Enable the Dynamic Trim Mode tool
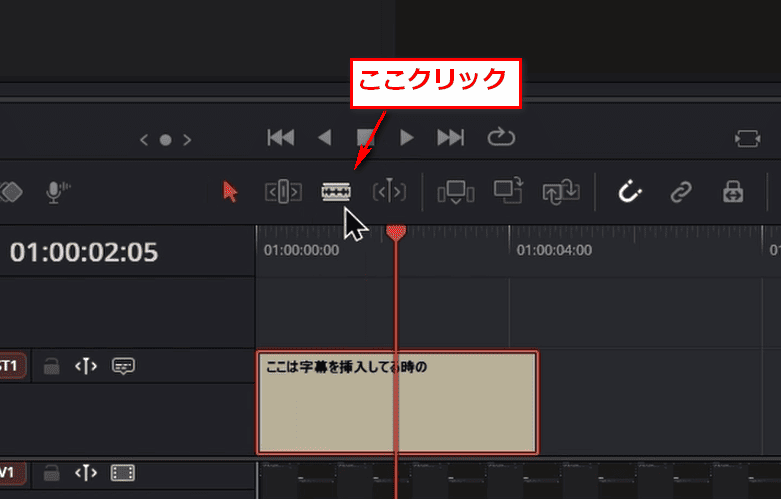The width and height of the screenshot is (781, 499). tap(389, 192)
